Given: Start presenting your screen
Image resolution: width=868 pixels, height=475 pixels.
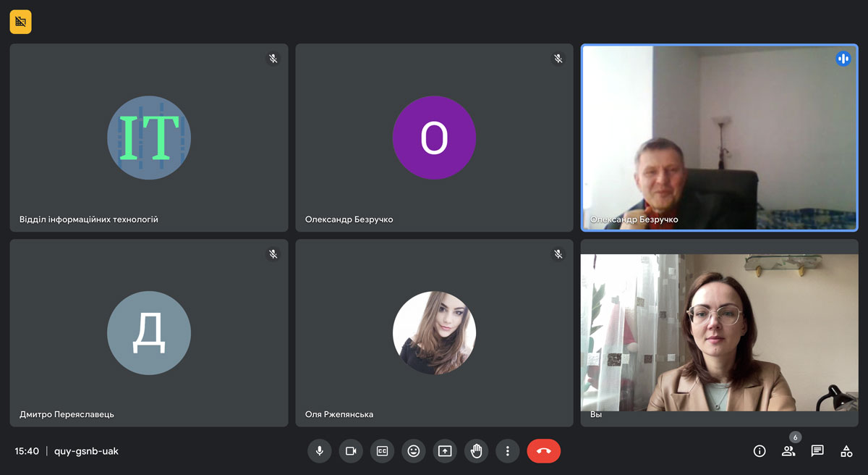Looking at the screenshot, I should pos(445,451).
